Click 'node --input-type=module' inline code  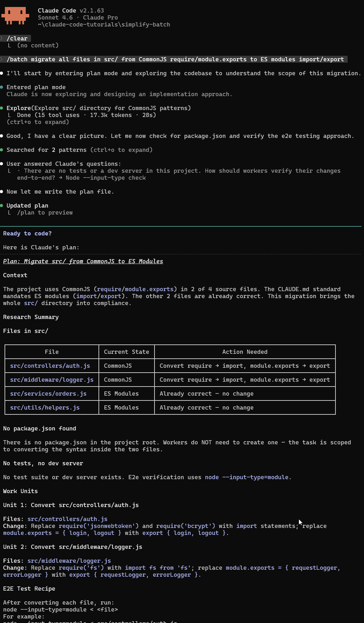coord(246,477)
